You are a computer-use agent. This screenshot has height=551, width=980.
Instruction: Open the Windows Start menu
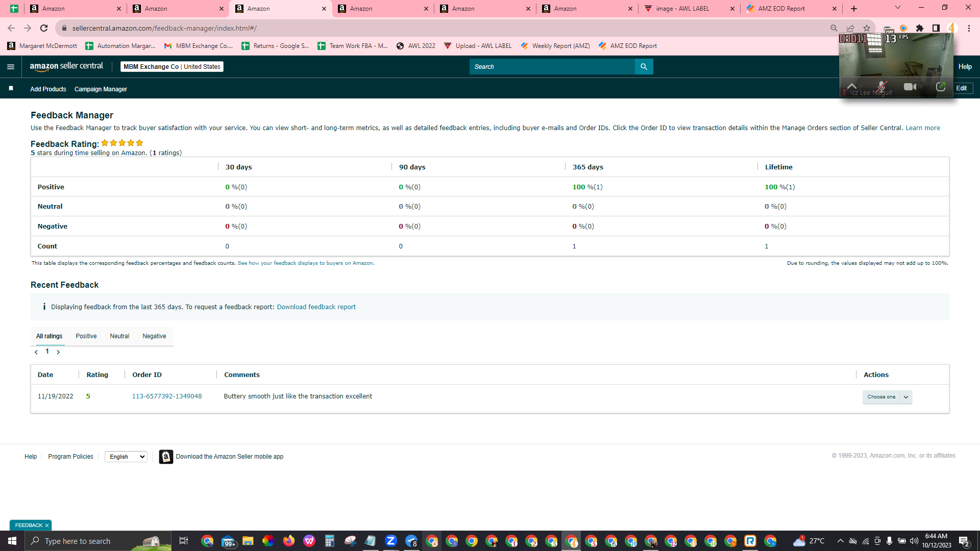[12, 541]
